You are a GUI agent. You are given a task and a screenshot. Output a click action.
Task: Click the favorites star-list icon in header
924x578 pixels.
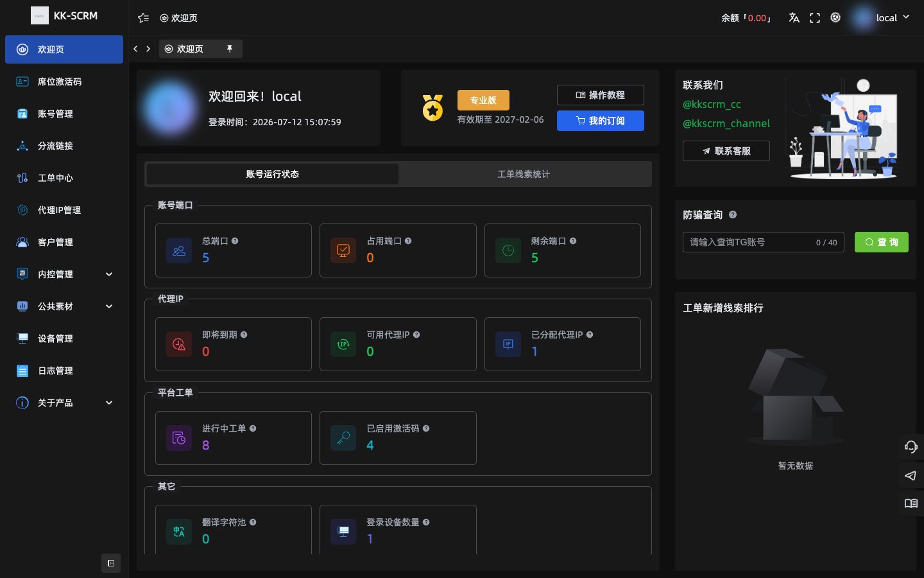tap(144, 18)
